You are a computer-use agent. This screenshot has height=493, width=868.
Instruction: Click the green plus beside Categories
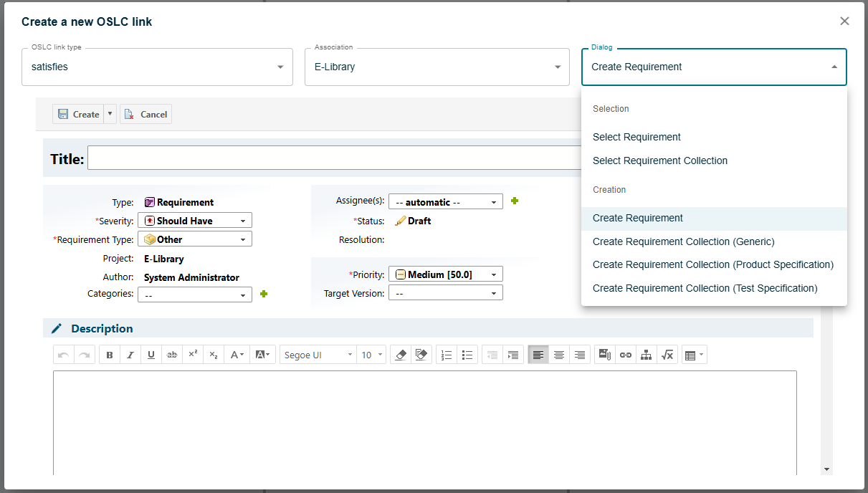(264, 294)
